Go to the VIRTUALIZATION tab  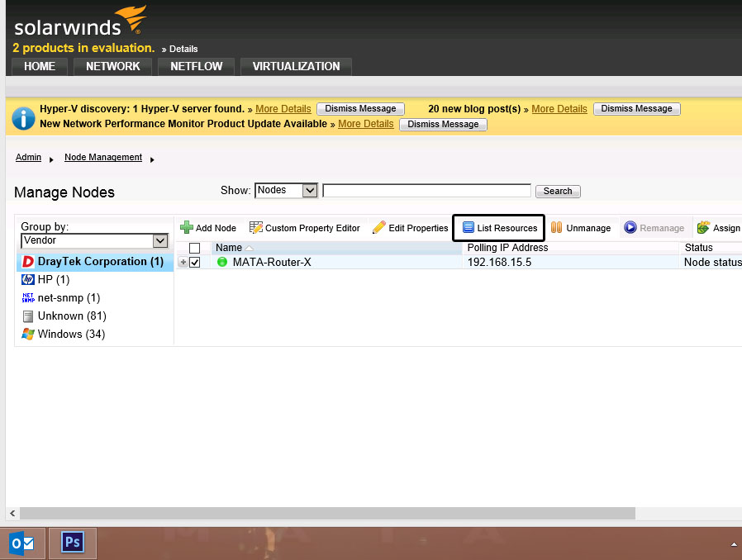297,66
